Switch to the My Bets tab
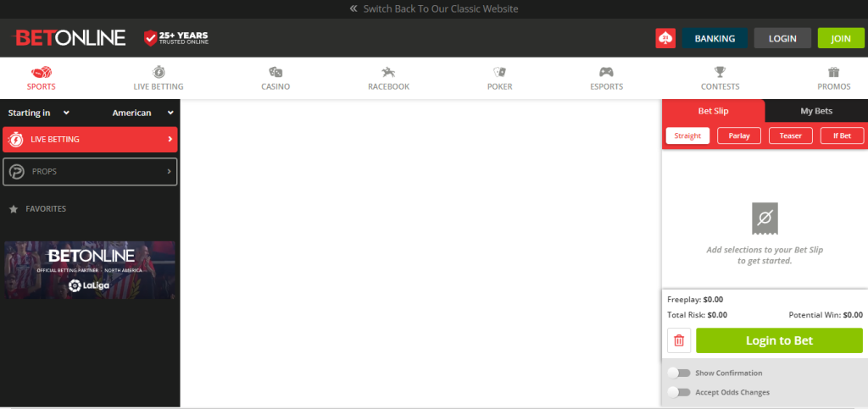This screenshot has height=409, width=868. pyautogui.click(x=816, y=111)
